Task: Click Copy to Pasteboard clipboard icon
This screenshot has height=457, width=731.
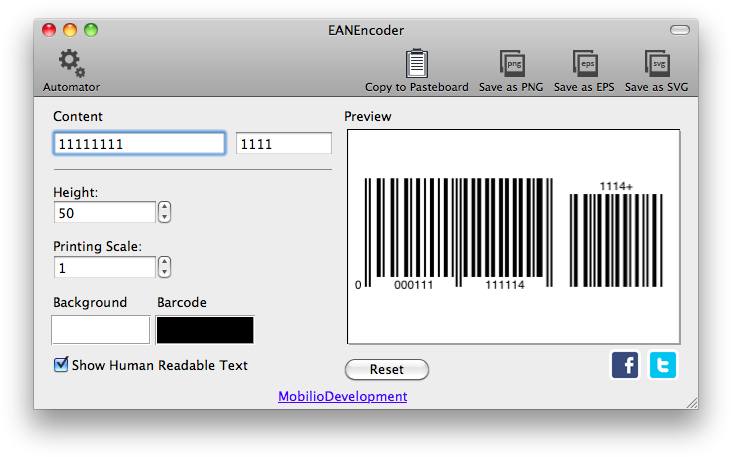Action: [x=416, y=64]
